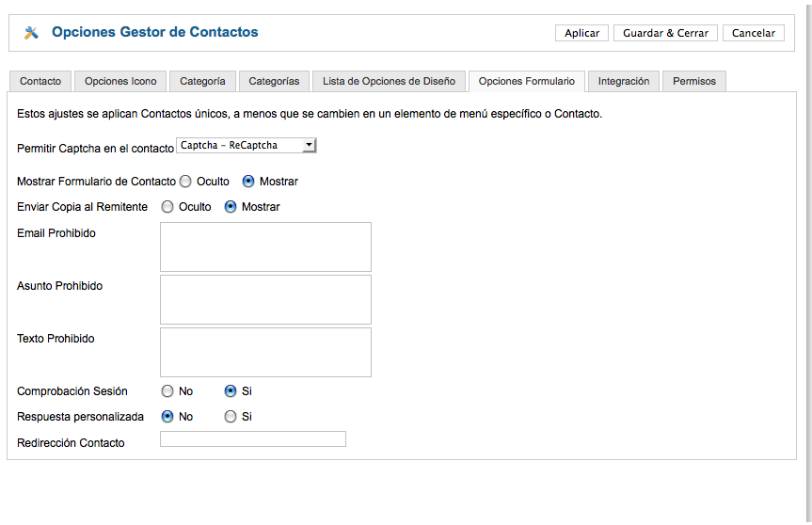Click Guardar & Cerrar button
This screenshot has height=525, width=812.
point(665,33)
